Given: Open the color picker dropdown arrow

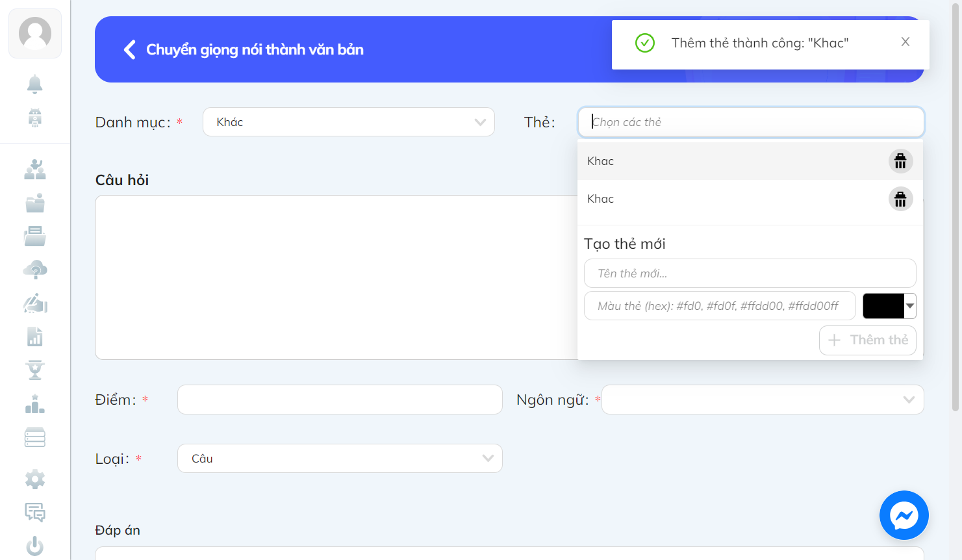Looking at the screenshot, I should tap(910, 306).
